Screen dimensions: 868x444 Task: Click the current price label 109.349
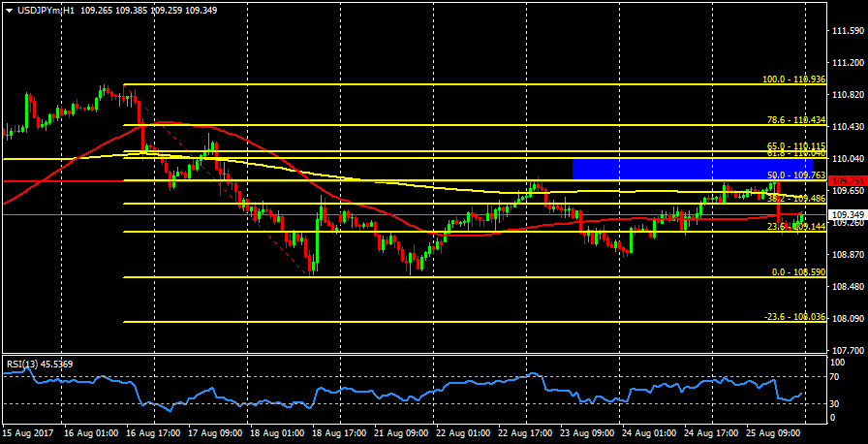[x=848, y=214]
